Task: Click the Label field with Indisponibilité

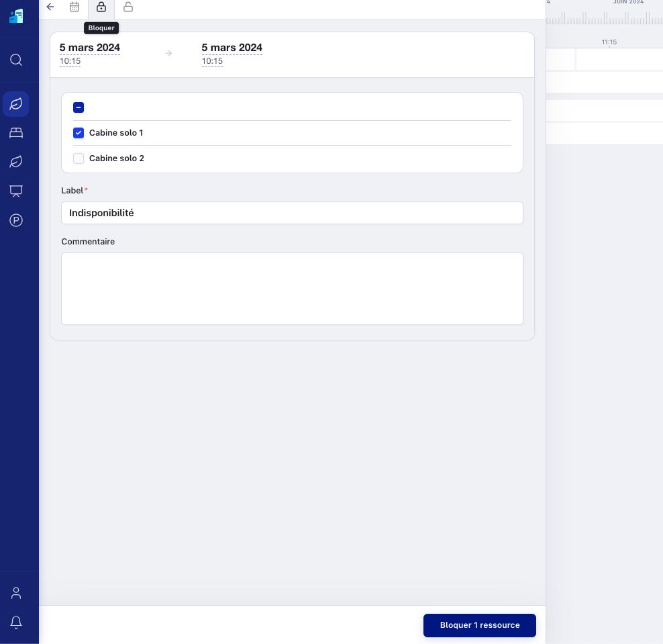Action: click(292, 213)
